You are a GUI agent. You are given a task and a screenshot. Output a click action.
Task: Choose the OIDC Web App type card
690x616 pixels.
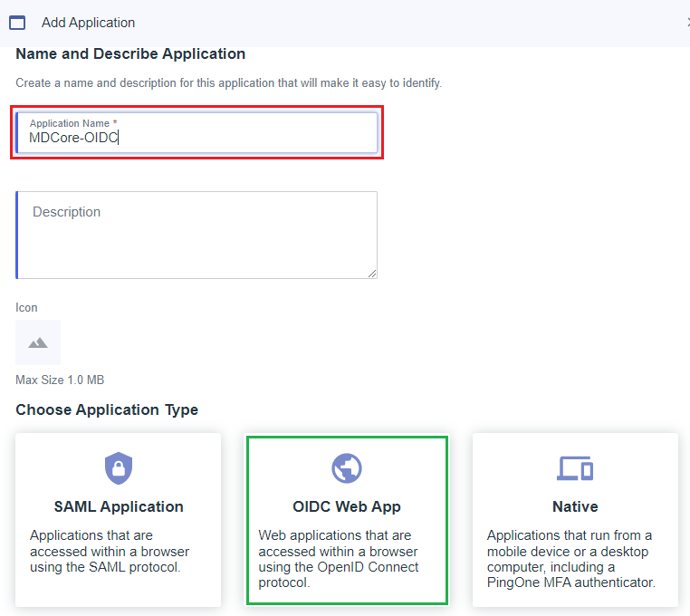coord(347,520)
